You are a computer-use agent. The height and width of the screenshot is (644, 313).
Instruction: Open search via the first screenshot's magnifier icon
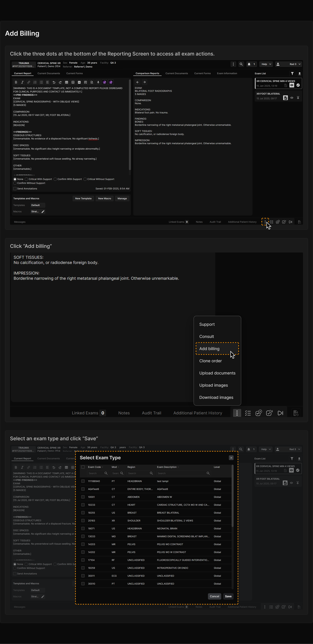coord(241,64)
